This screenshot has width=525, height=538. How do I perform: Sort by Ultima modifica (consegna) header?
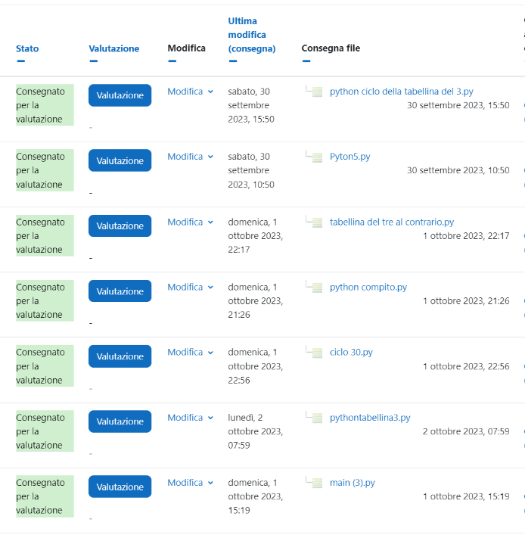252,35
